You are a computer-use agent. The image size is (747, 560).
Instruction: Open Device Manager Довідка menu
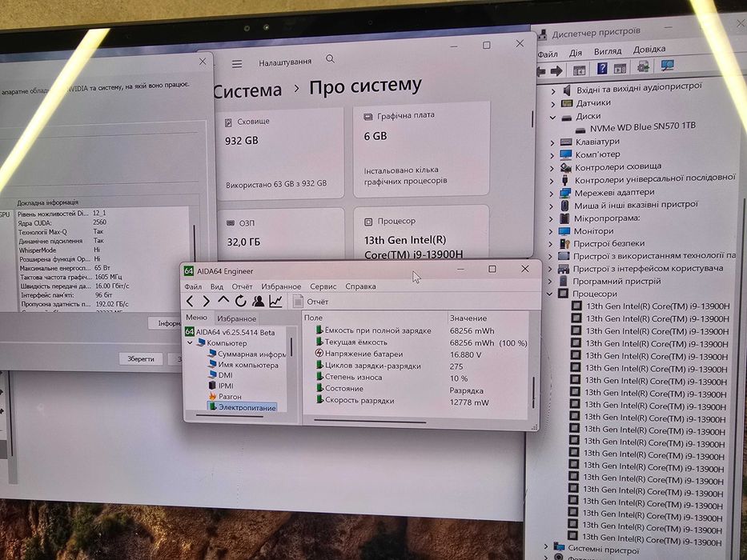pyautogui.click(x=649, y=49)
